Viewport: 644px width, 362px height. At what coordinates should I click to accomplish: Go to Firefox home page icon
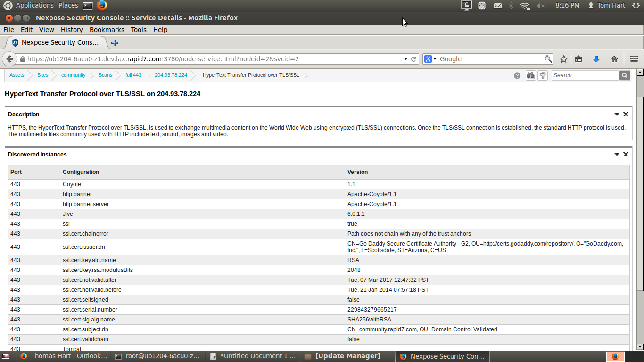coord(614,59)
